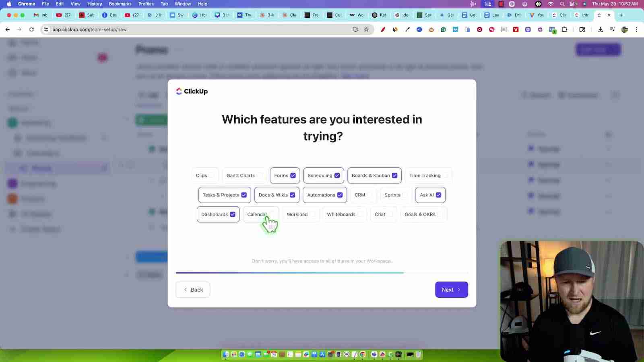Screen dimensions: 644x362
Task: Switch to the 'Wo' browser tab
Action: 357,15
